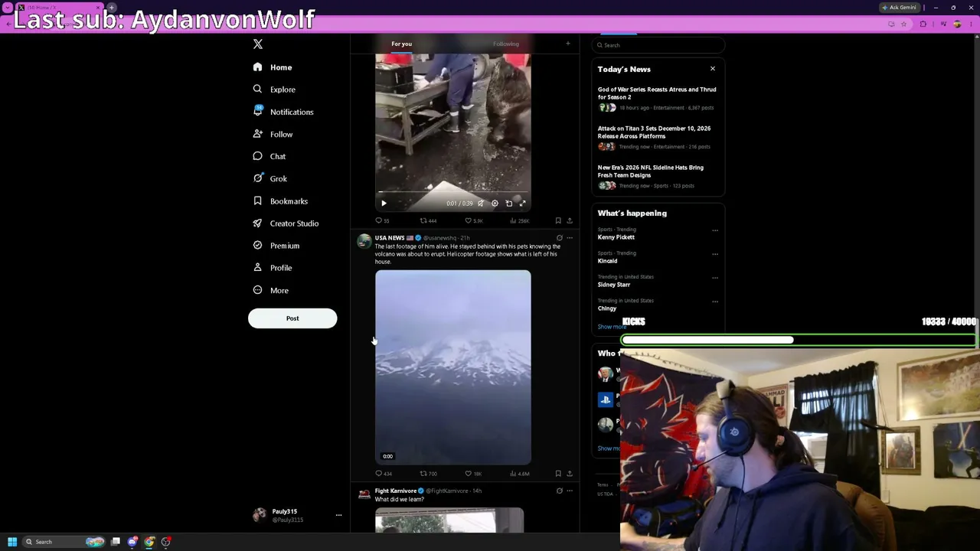Open options for the Kincaid trend

[715, 254]
